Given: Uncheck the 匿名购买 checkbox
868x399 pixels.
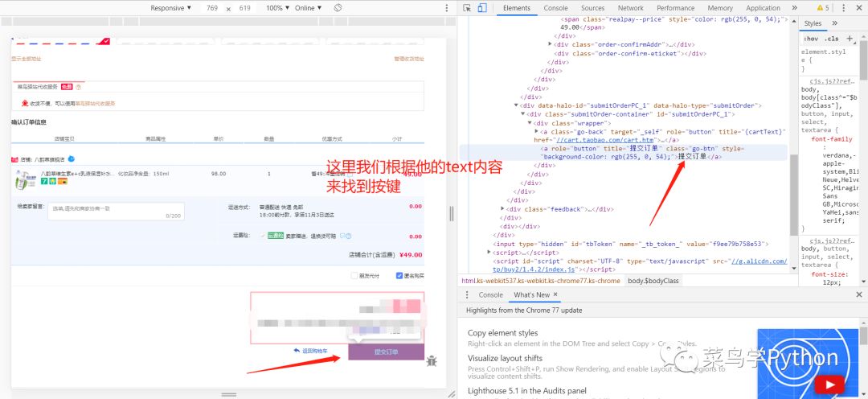Looking at the screenshot, I should (399, 276).
